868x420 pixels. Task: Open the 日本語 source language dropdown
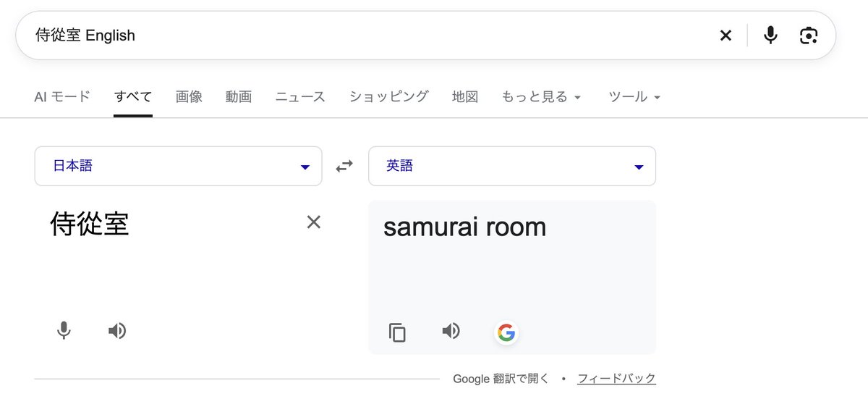point(178,166)
